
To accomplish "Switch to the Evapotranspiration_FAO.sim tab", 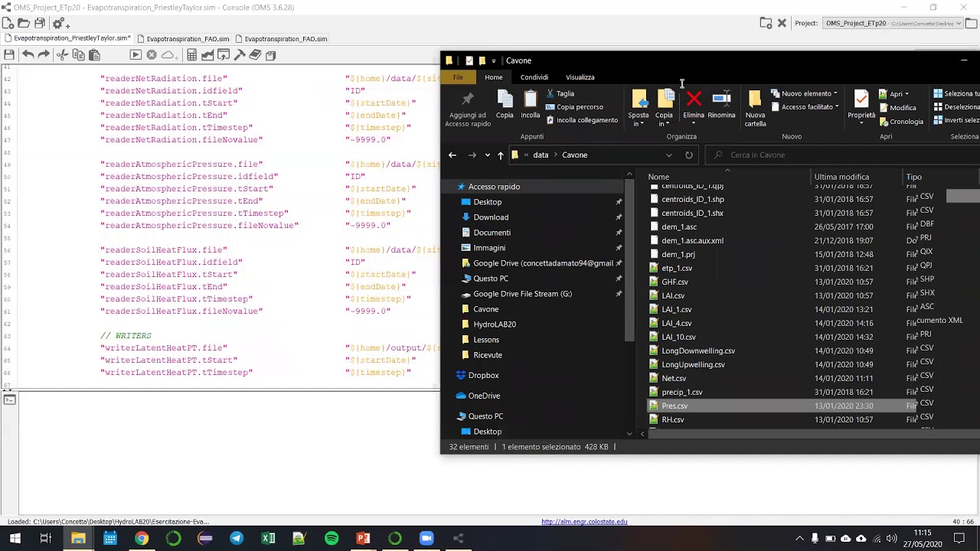I will tap(188, 39).
